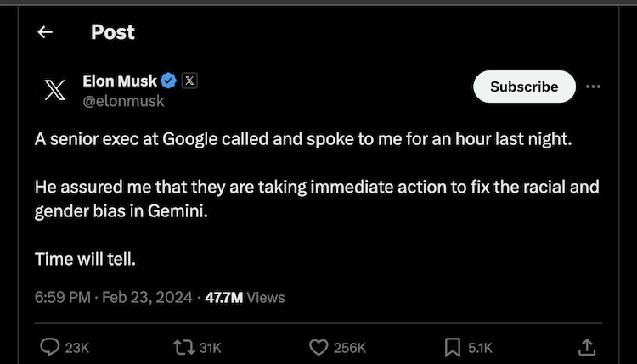Screen dimensions: 637x364
Task: Click the 6:59 PM Feb 23, 2024 timestamp
Action: pyautogui.click(x=113, y=297)
